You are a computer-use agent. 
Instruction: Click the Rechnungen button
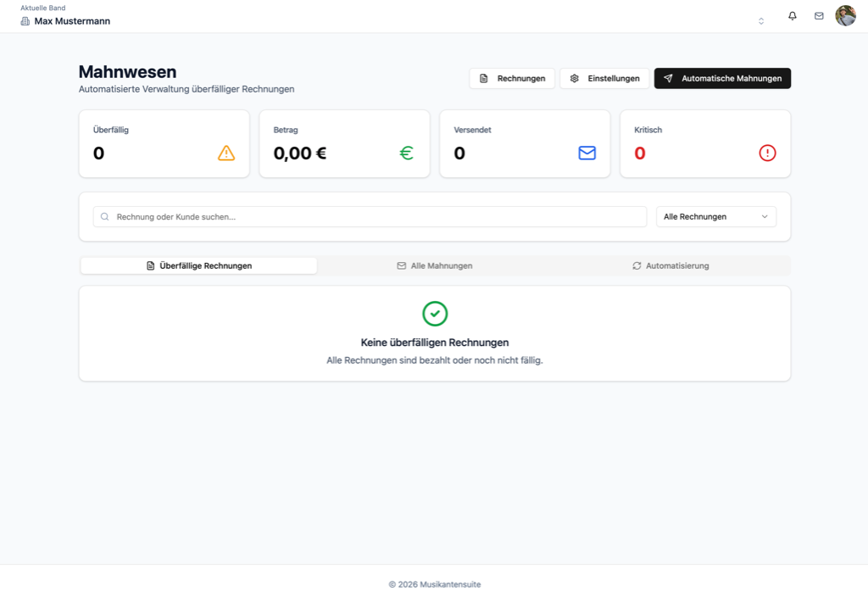(512, 79)
